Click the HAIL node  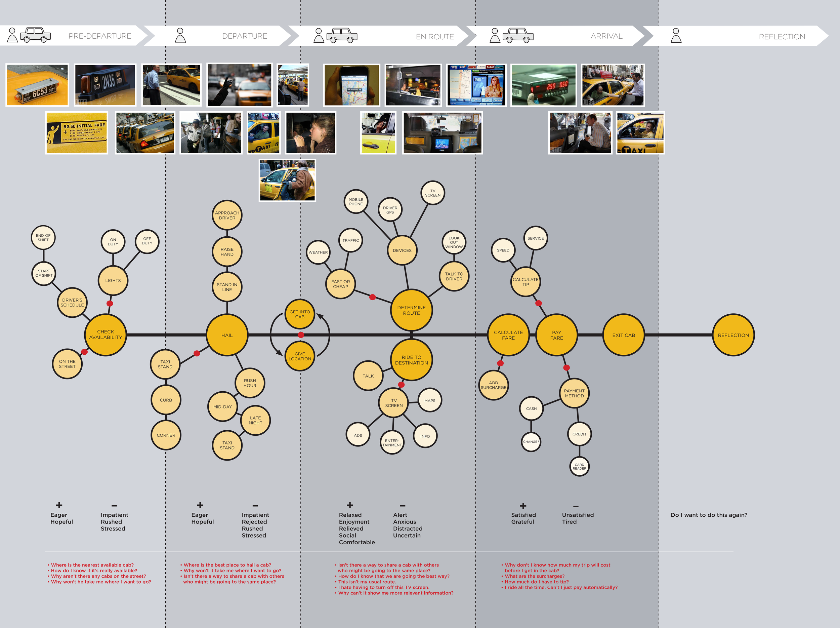coord(227,335)
